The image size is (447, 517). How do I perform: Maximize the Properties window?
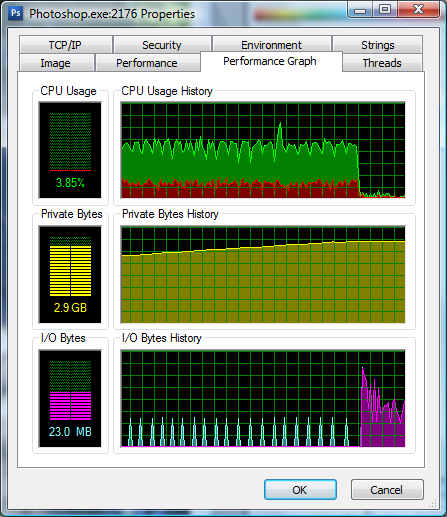(x=385, y=9)
